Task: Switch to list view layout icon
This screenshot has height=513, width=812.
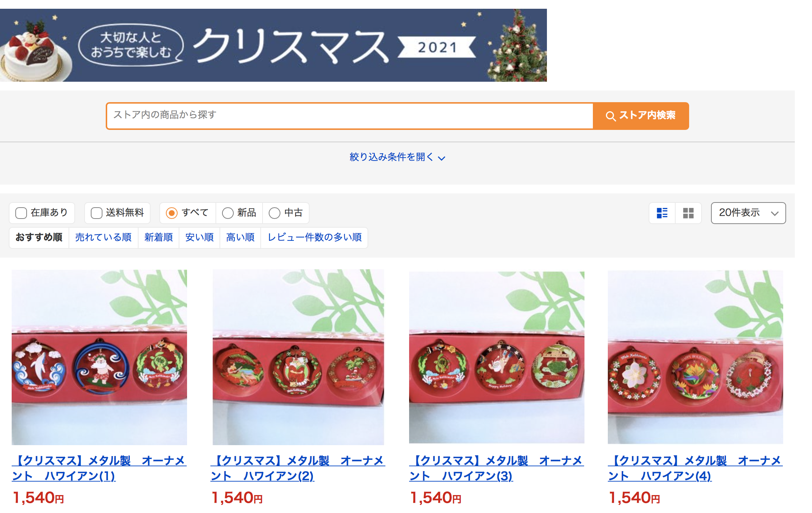Action: point(662,213)
